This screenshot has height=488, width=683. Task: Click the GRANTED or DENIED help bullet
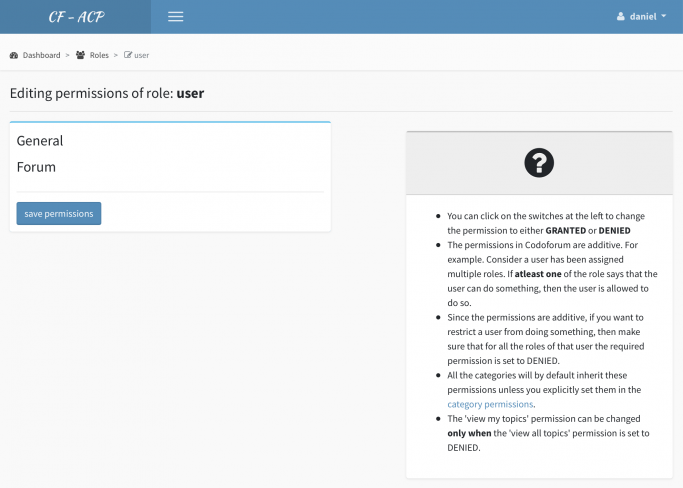click(x=546, y=223)
